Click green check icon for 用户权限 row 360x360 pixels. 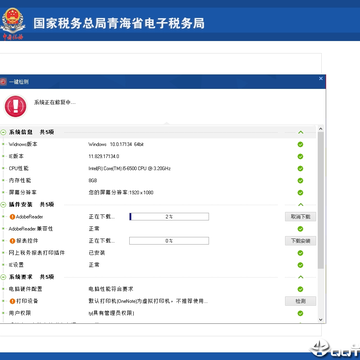pos(300,313)
